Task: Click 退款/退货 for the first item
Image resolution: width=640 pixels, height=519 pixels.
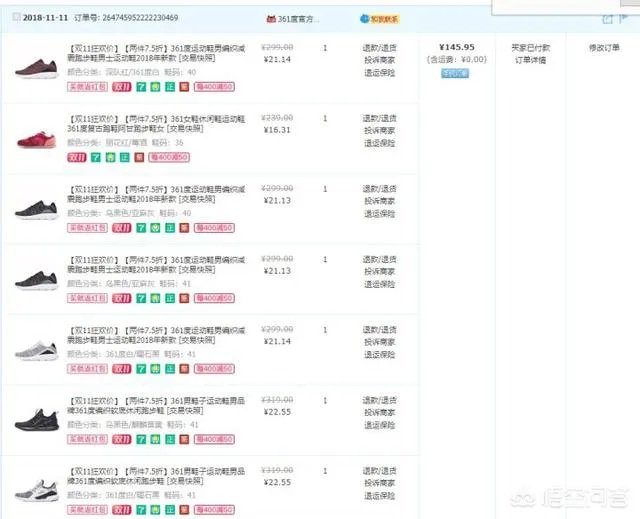Action: coord(377,47)
